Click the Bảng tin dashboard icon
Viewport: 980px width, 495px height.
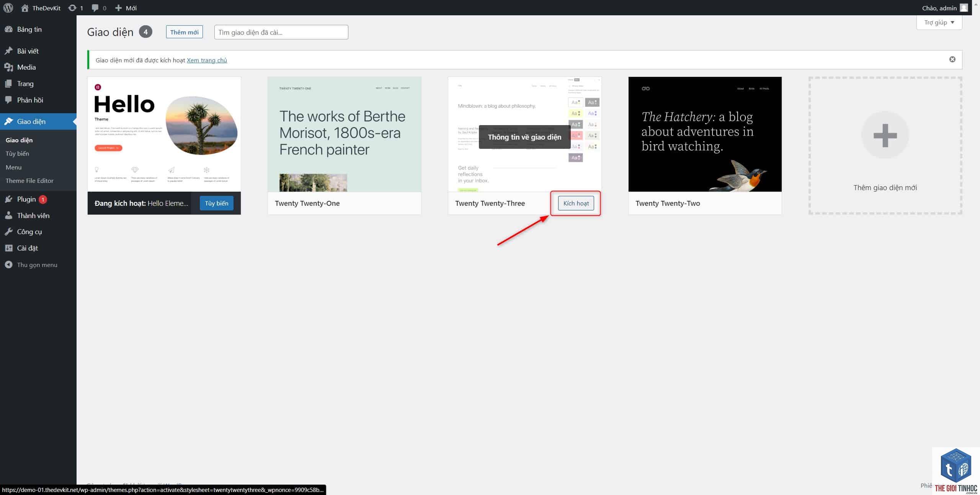click(8, 29)
